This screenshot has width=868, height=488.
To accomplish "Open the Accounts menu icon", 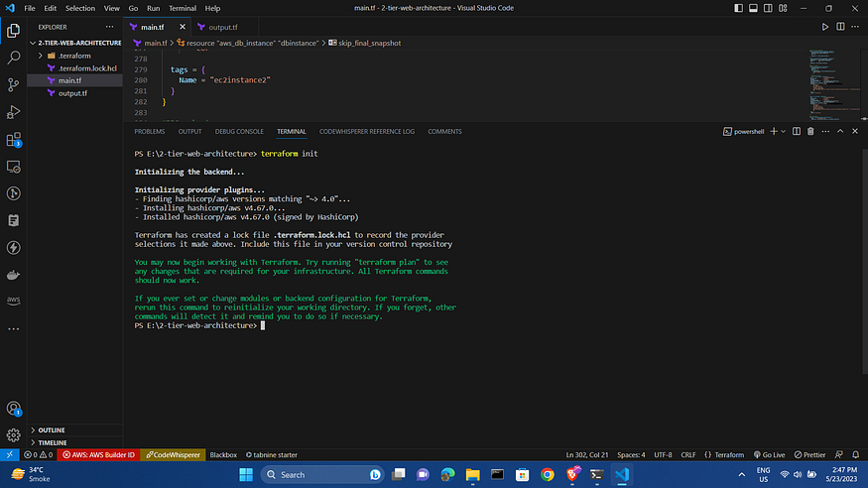I will (x=13, y=409).
